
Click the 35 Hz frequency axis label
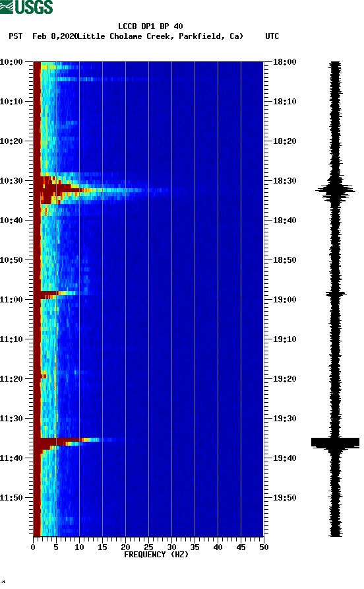pos(195,547)
